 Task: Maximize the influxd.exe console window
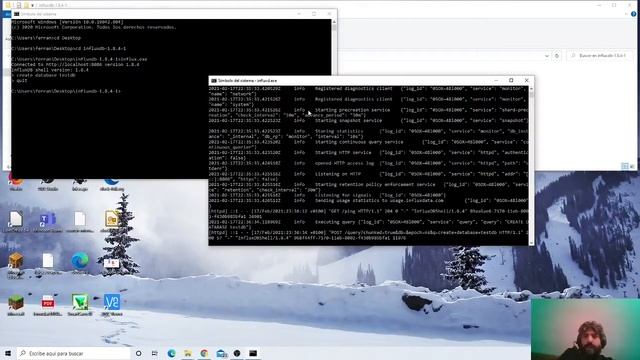[511, 80]
